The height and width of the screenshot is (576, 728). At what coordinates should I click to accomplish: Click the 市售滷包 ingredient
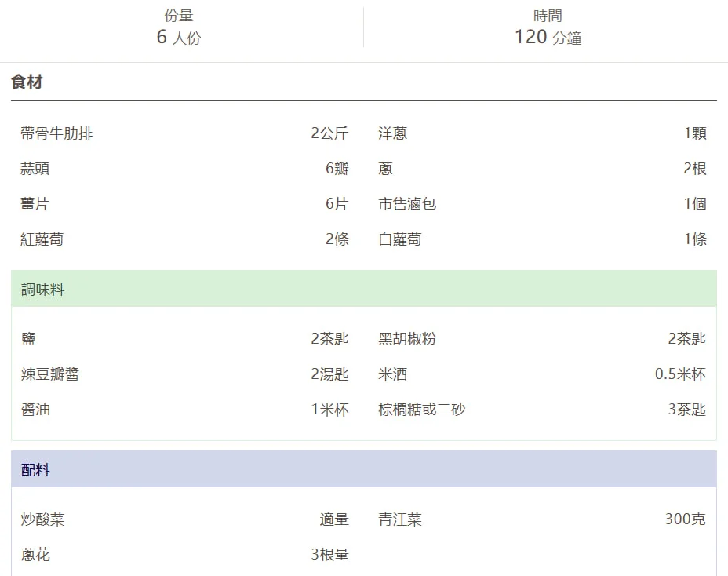point(407,204)
